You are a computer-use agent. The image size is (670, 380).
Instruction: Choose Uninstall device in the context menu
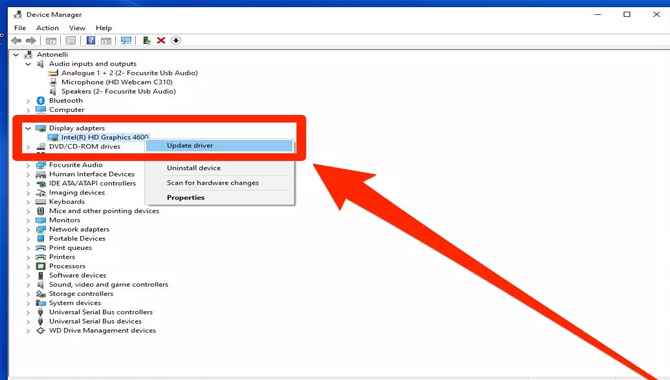(x=220, y=168)
